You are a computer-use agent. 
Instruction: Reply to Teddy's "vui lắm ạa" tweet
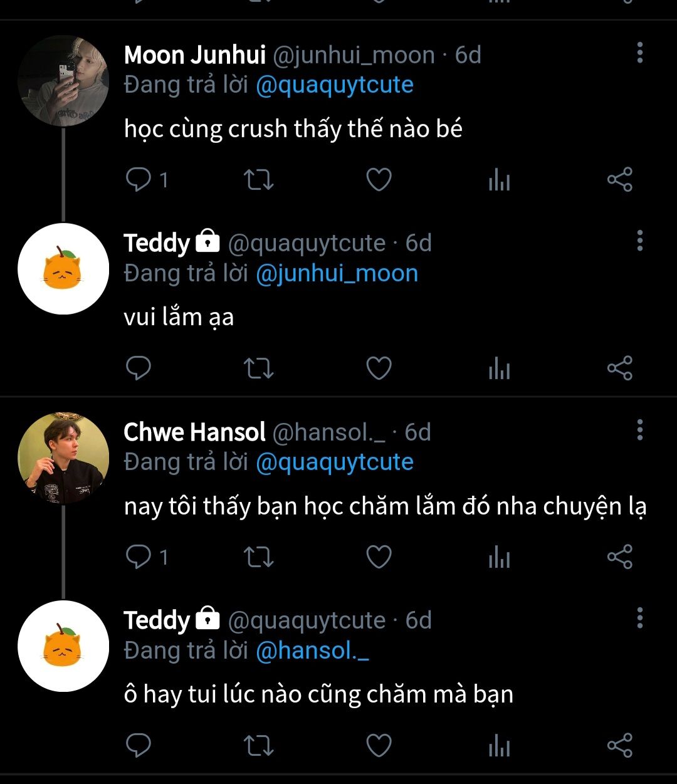click(139, 368)
